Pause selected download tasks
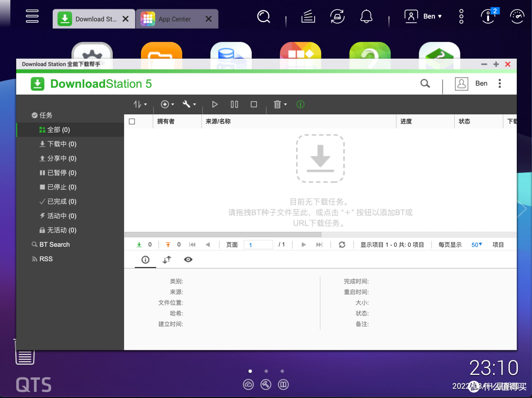 point(234,104)
